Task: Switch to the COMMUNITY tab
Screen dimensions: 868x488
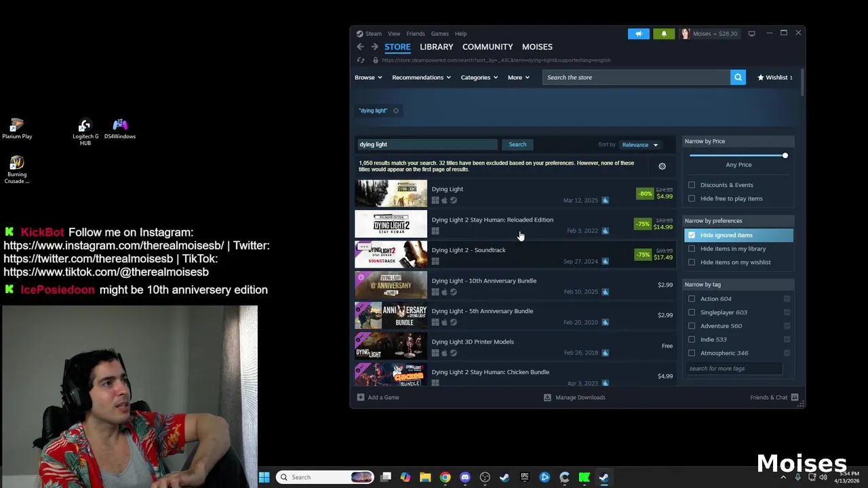Action: [488, 47]
